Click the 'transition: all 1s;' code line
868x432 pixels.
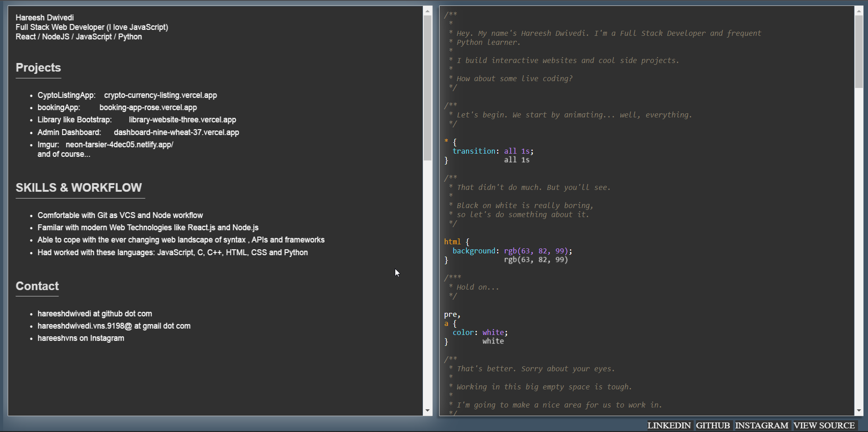coord(493,151)
